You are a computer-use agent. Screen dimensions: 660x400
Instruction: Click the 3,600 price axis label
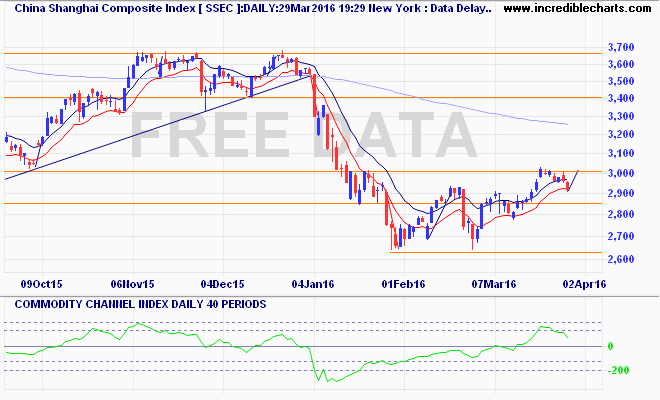pyautogui.click(x=621, y=64)
